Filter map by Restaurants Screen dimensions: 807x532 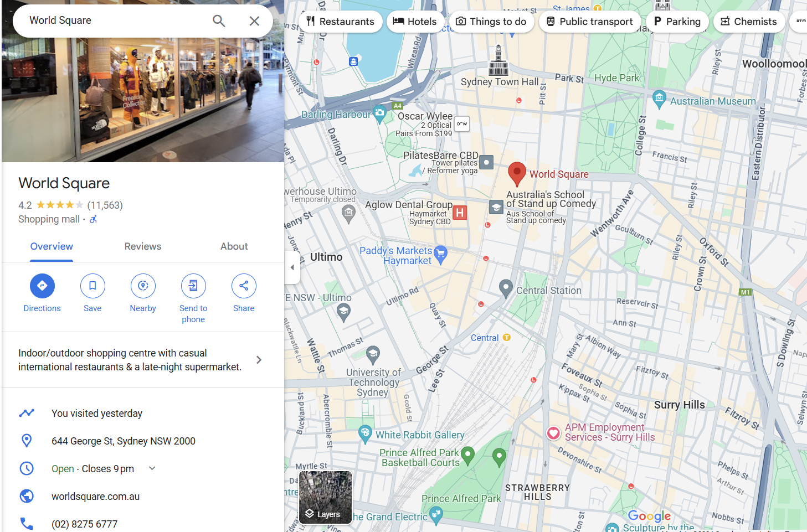click(x=341, y=22)
